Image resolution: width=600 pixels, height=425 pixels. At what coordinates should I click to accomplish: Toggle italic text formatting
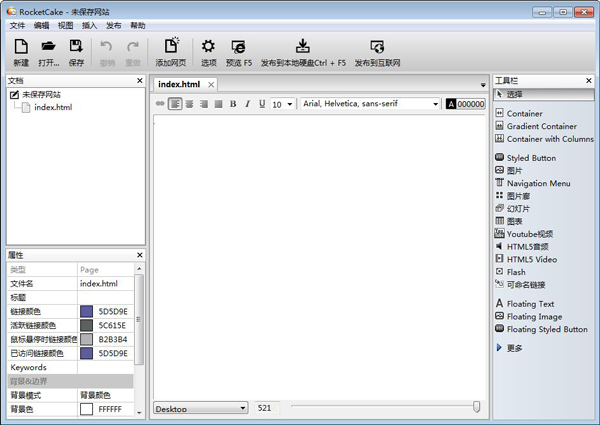pyautogui.click(x=248, y=104)
